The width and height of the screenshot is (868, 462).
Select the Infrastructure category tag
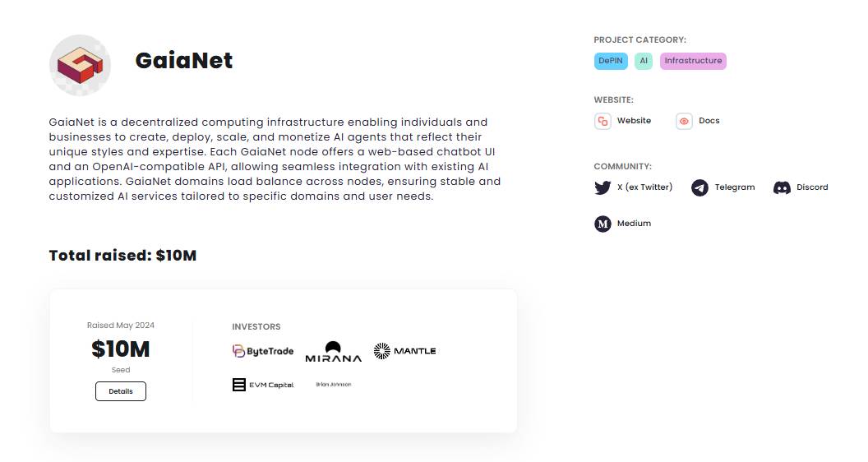693,61
